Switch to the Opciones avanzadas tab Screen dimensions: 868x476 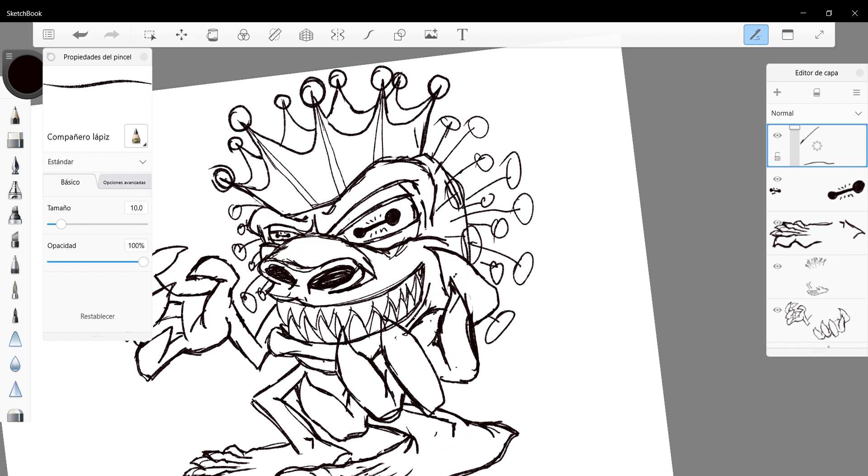coord(124,182)
